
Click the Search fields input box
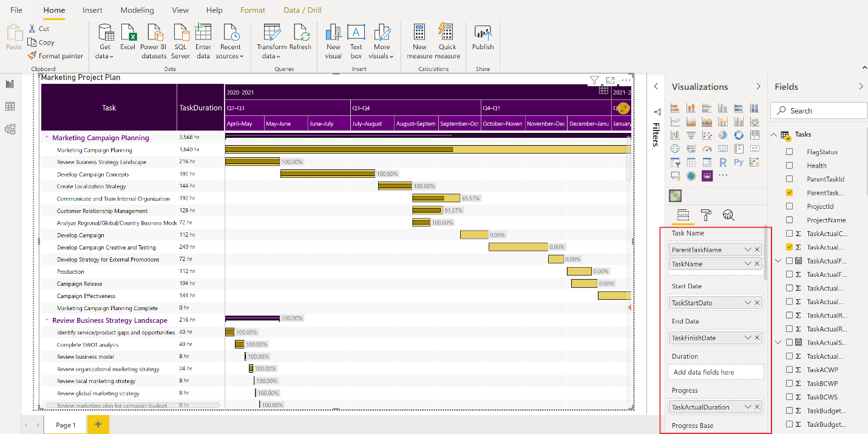pyautogui.click(x=819, y=110)
